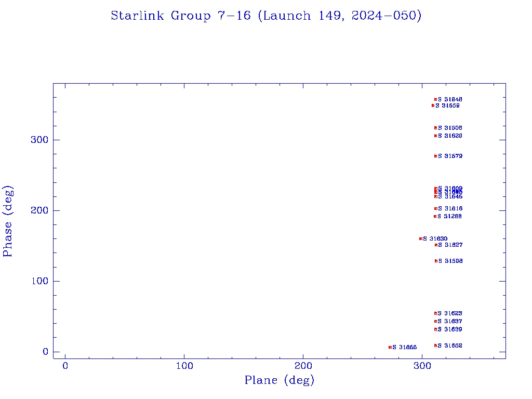Screen dimensions: 532x399
Task: Click the red marker beside S 31666
Action: 390,347
